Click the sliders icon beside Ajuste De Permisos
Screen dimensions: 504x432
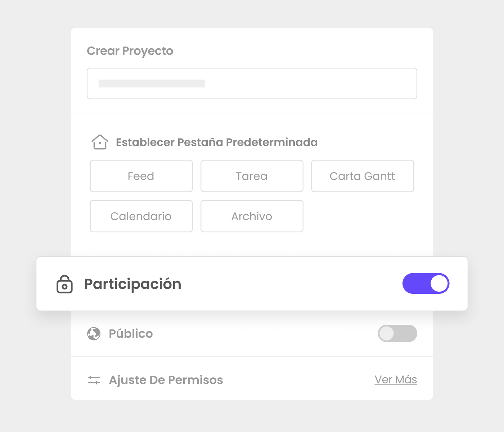pos(94,380)
